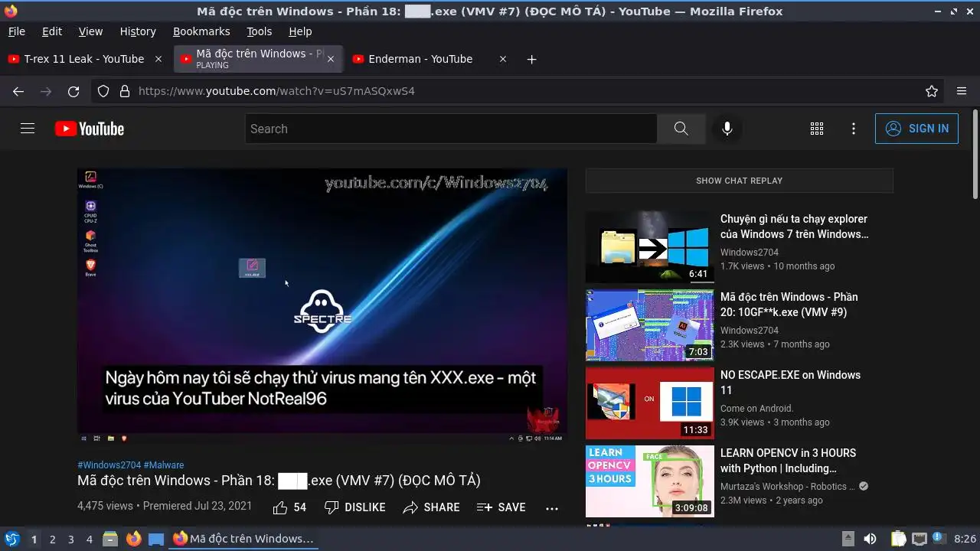Open the taskbar start menu icon
The width and height of the screenshot is (980, 551).
tap(11, 539)
